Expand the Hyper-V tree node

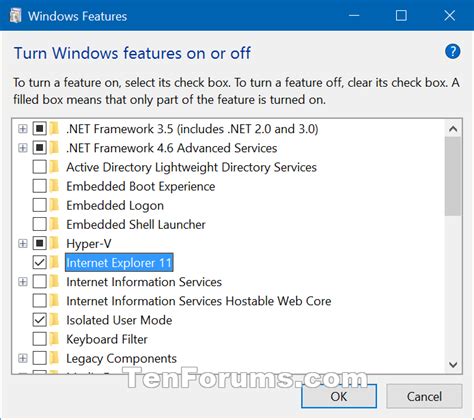[x=23, y=243]
